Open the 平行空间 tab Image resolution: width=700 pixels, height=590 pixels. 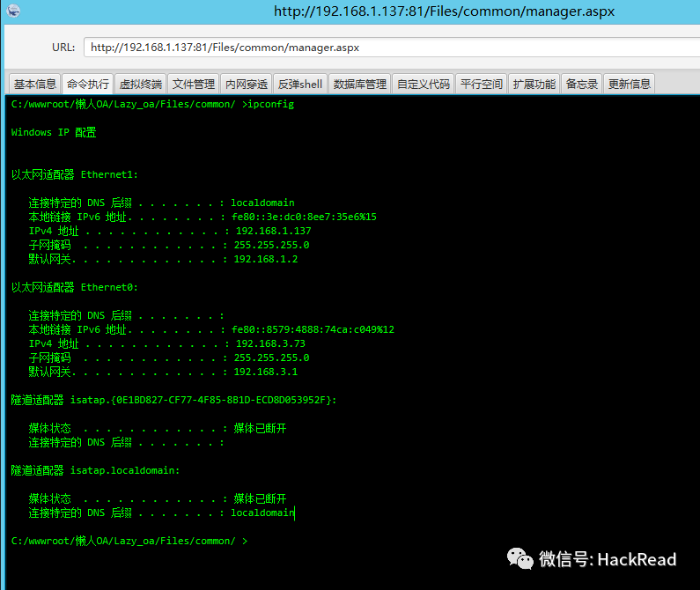pos(482,84)
